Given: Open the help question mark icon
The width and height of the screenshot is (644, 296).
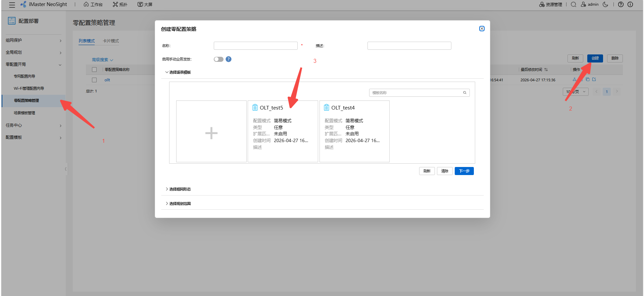Looking at the screenshot, I should [x=621, y=4].
